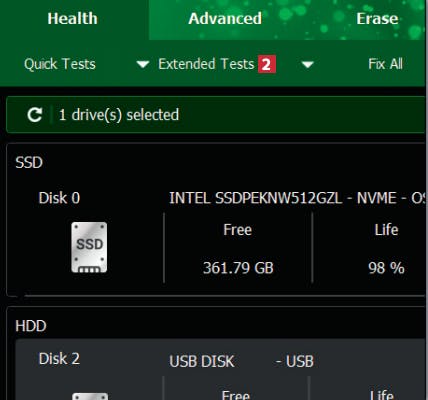Click the SSD section header

click(x=29, y=163)
